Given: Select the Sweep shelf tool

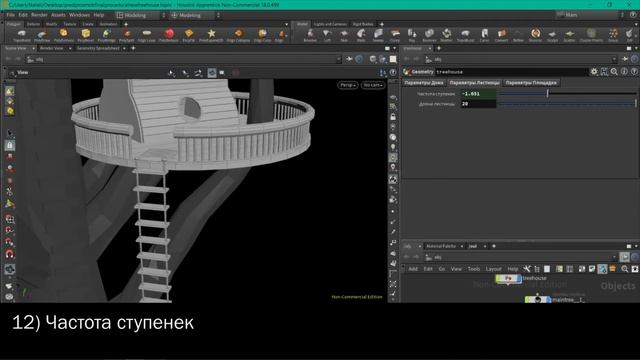Looking at the screenshot, I should tap(378, 35).
